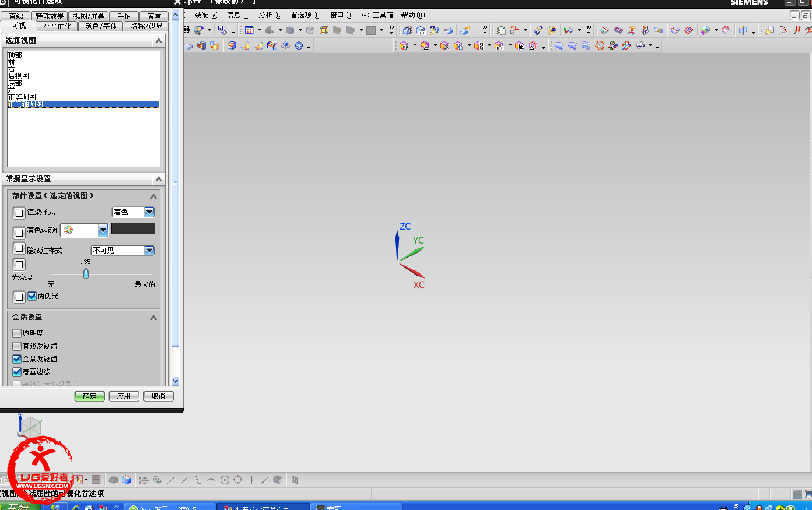The image size is (812, 510).
Task: Switch to the 特殊效果 tab
Action: (x=50, y=16)
